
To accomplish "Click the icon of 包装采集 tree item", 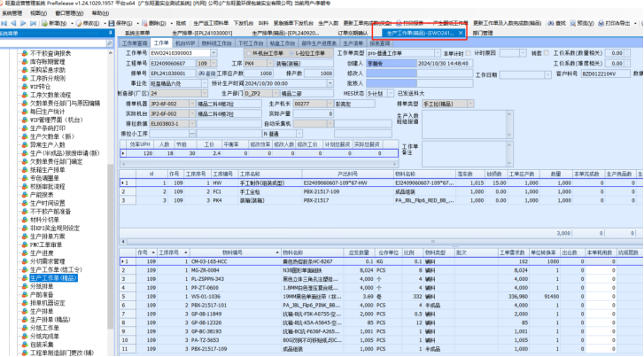I will (x=25, y=345).
